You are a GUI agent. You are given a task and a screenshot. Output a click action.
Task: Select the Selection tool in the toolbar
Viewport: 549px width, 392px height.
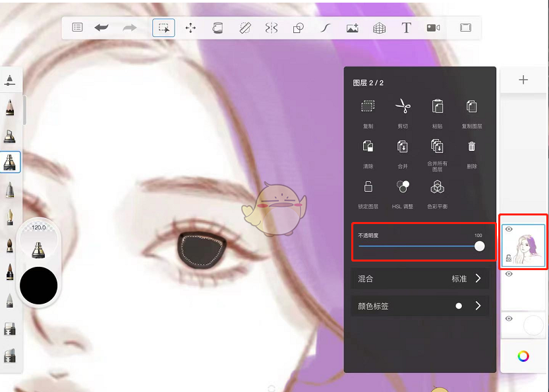click(x=163, y=28)
